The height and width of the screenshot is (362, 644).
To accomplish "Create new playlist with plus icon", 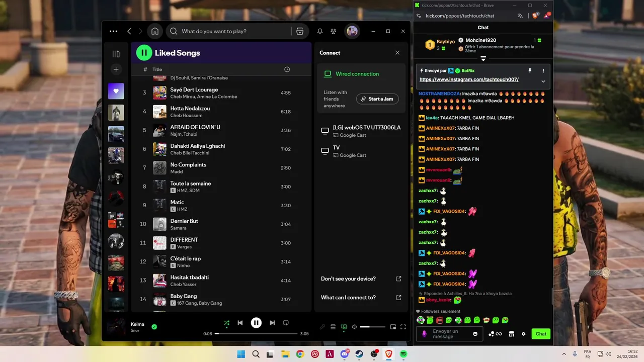I will click(116, 69).
